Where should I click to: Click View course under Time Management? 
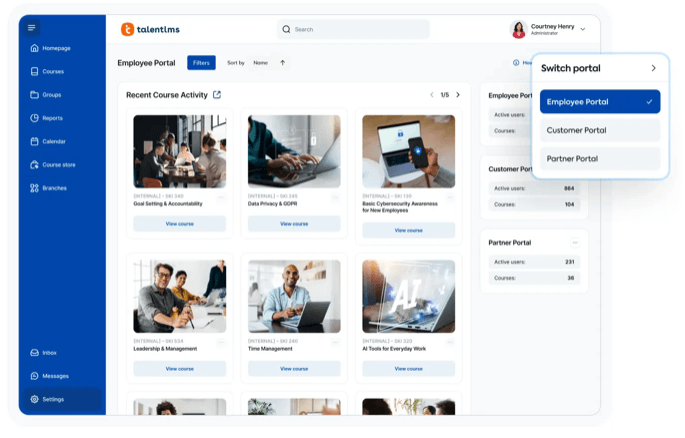294,369
